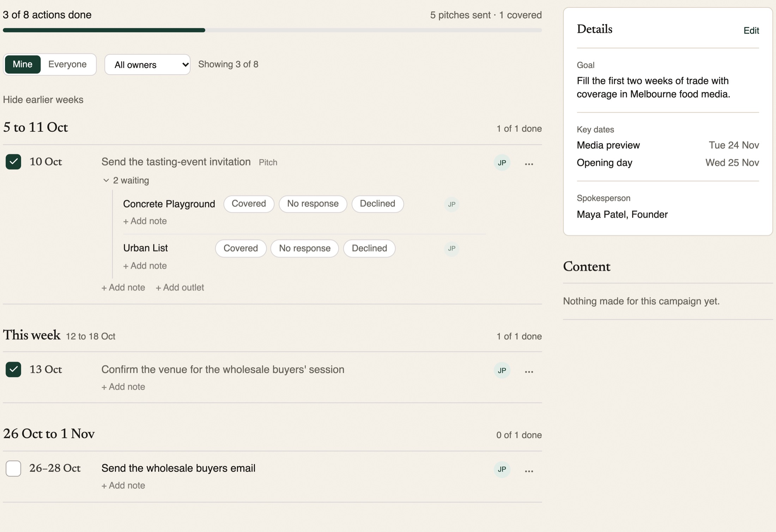Add outlet to tasting-event invitation
The image size is (776, 532).
(x=180, y=288)
